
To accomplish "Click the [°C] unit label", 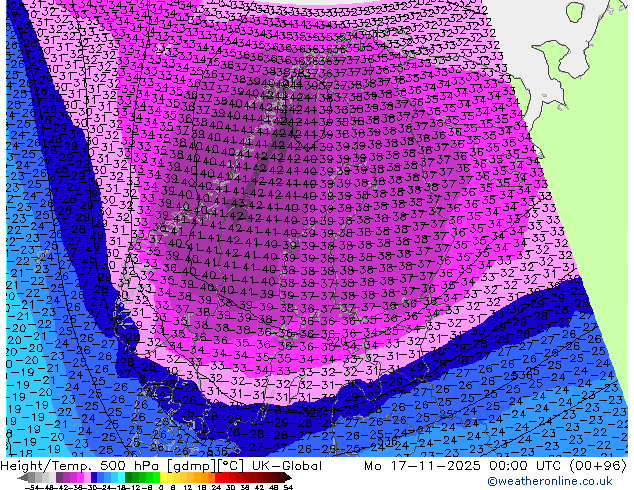I will tap(231, 466).
